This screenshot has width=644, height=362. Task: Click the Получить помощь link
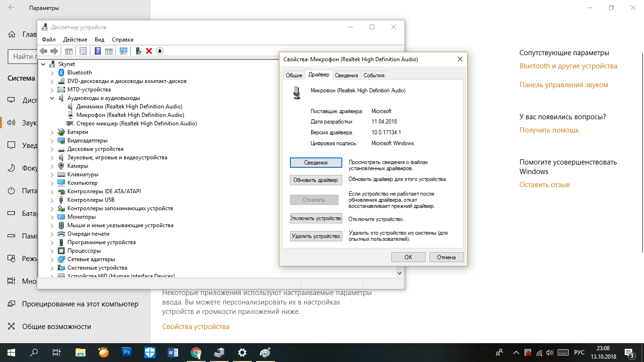click(x=549, y=130)
